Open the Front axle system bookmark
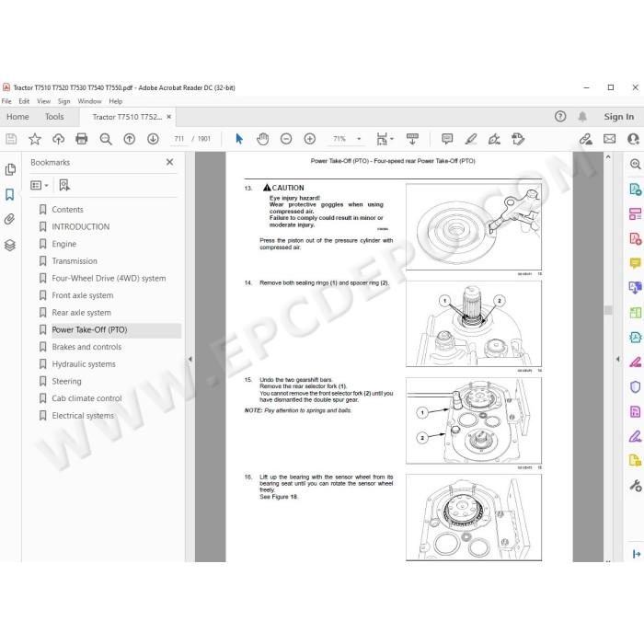 click(x=83, y=295)
